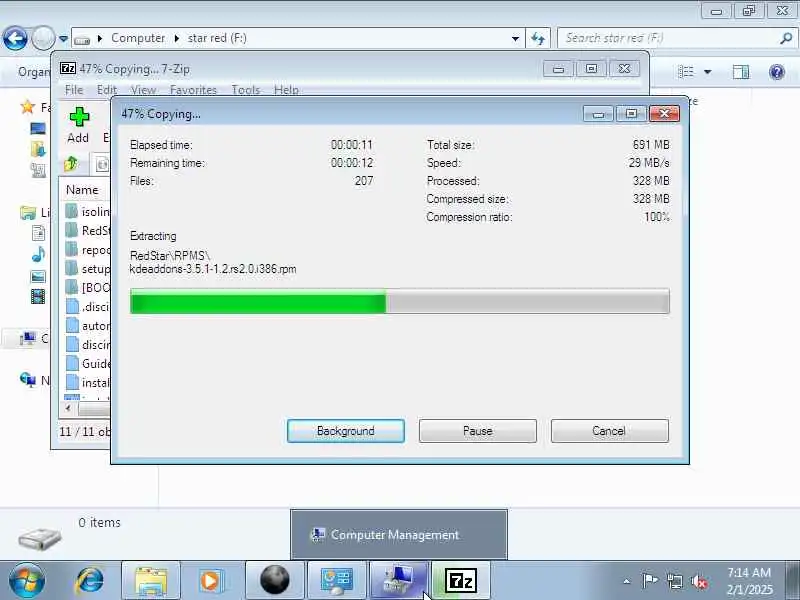
Task: Click the Explorer refresh icon
Action: [538, 38]
